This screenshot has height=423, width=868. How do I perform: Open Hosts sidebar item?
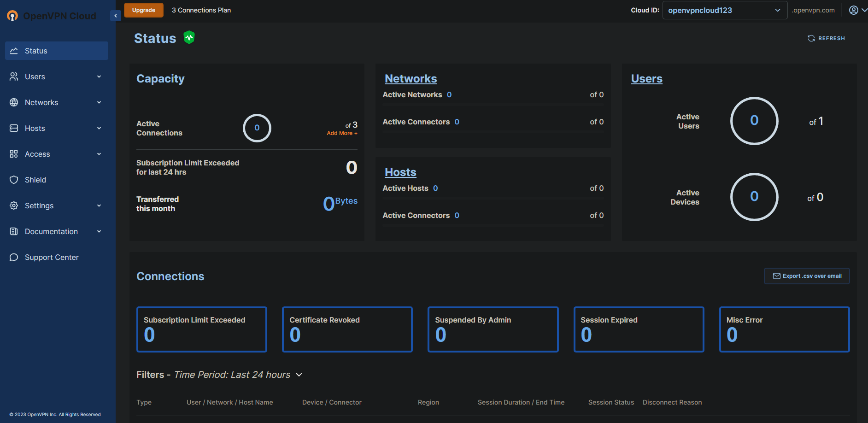tap(57, 128)
